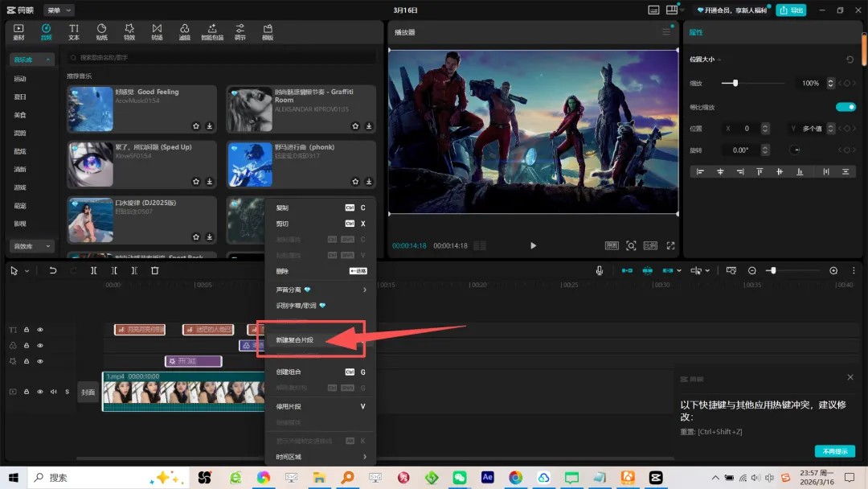The height and width of the screenshot is (489, 868).
Task: Hide the effects track with eye icon
Action: point(40,361)
